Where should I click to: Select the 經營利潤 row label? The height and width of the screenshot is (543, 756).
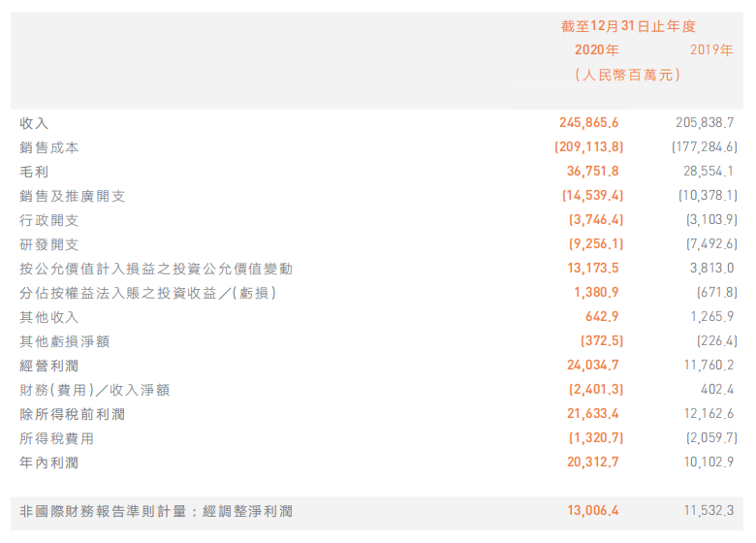(49, 366)
